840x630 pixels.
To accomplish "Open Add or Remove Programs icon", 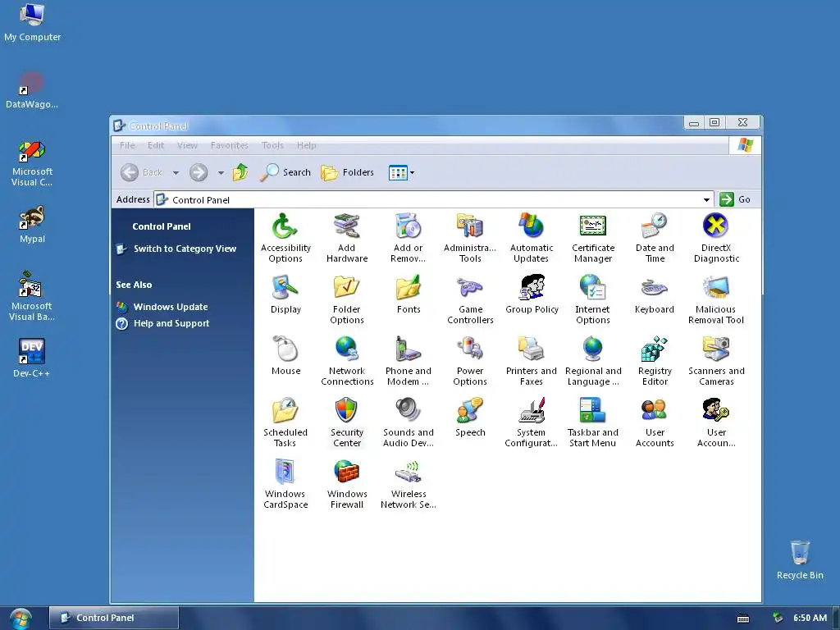I will click(x=409, y=237).
